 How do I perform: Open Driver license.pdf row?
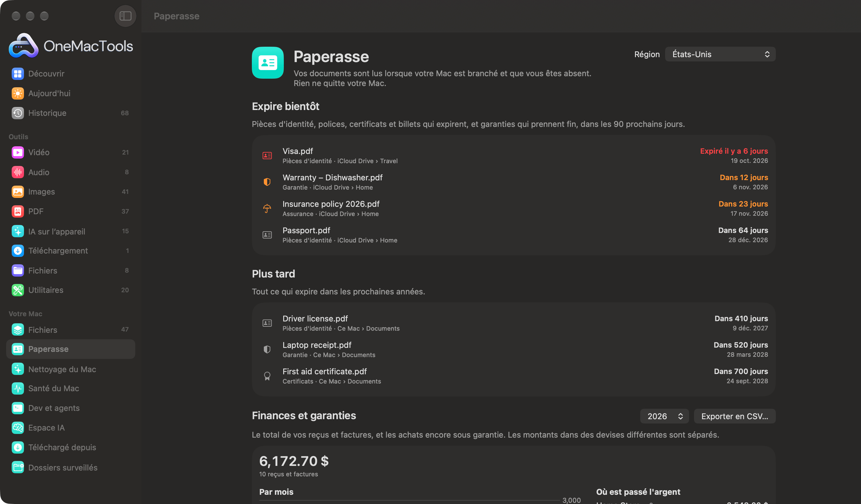click(514, 323)
